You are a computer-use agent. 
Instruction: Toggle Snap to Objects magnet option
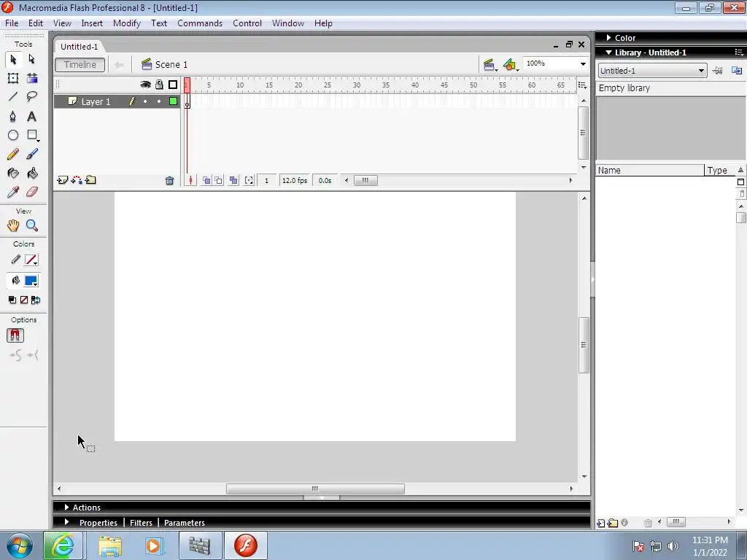tap(15, 335)
